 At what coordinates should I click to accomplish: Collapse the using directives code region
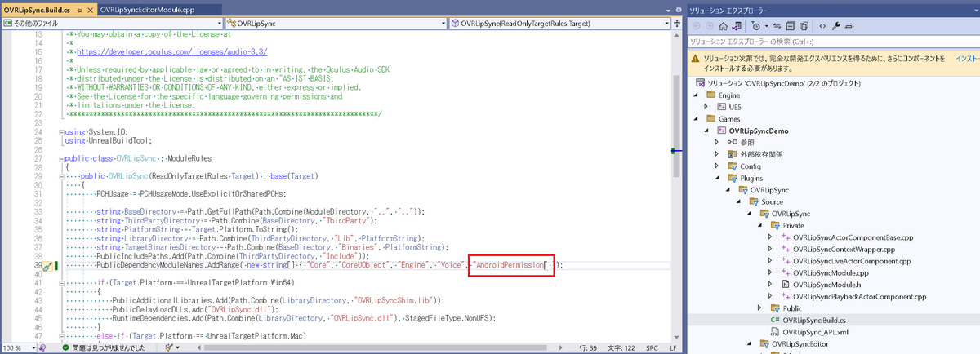[63, 132]
